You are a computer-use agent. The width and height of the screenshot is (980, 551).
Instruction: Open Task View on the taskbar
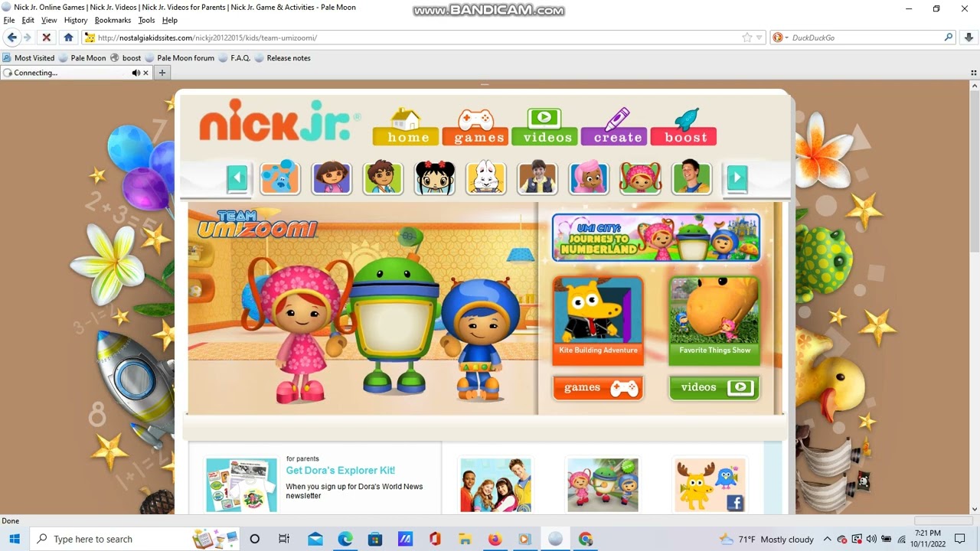tap(284, 539)
